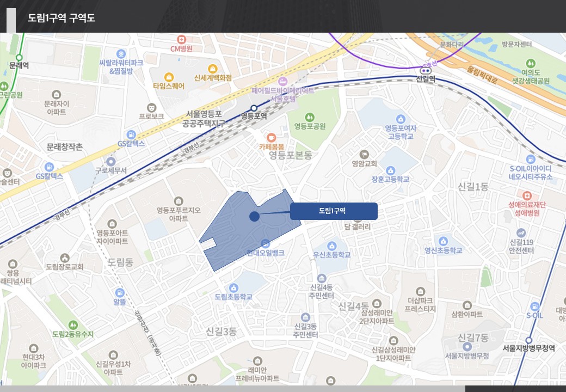Click the 현대3차아이파크 building icon
Screen dimensions: 566x392
(34, 348)
